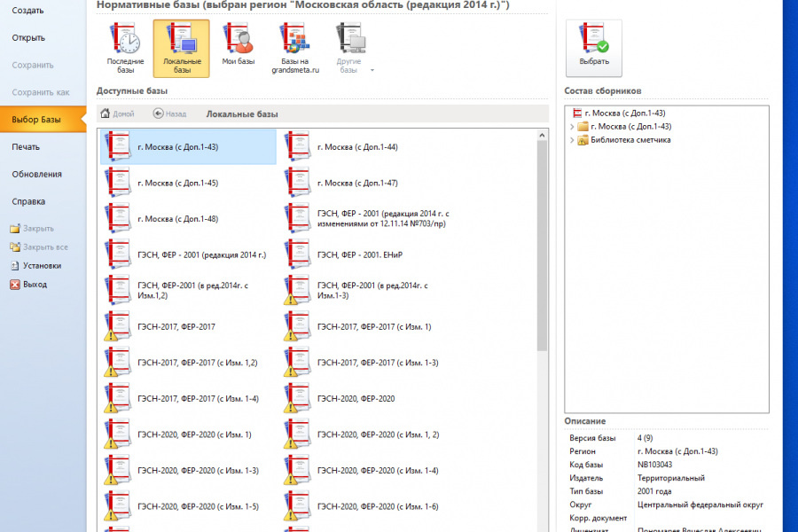Viewport: 798px width, 532px height.
Task: Select base icon г. Москва (с Доп.1-47)
Action: [297, 183]
